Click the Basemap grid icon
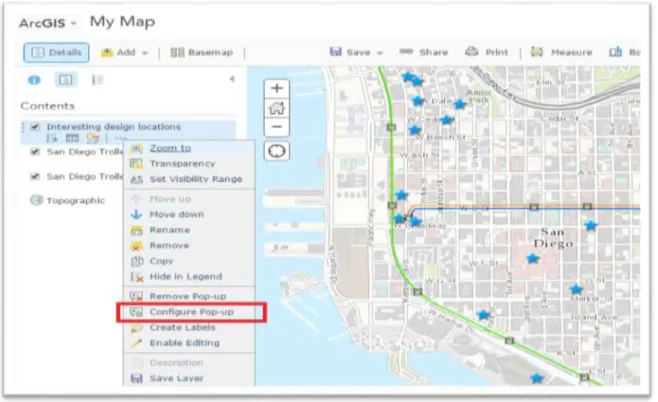658x402 pixels. coord(177,52)
